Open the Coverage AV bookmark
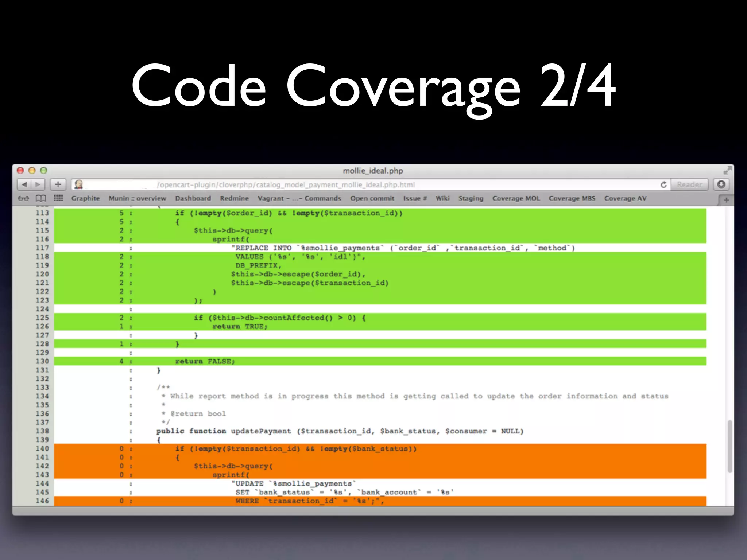 tap(626, 198)
